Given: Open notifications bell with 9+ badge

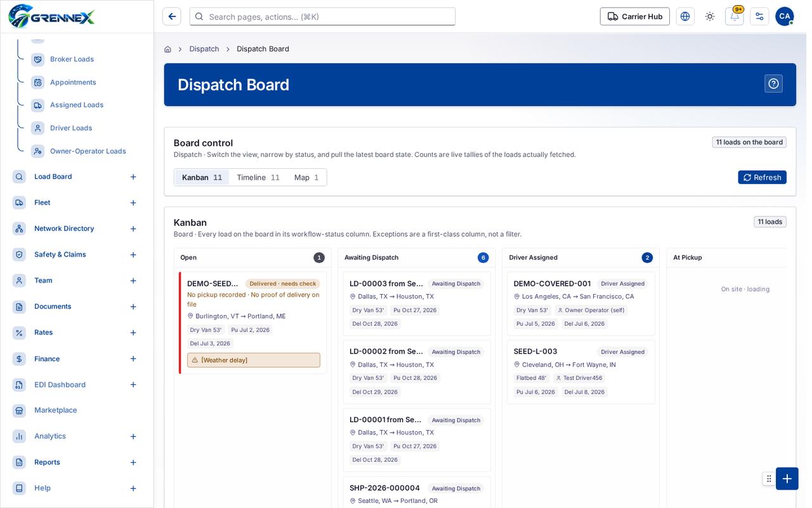Looking at the screenshot, I should 735,17.
